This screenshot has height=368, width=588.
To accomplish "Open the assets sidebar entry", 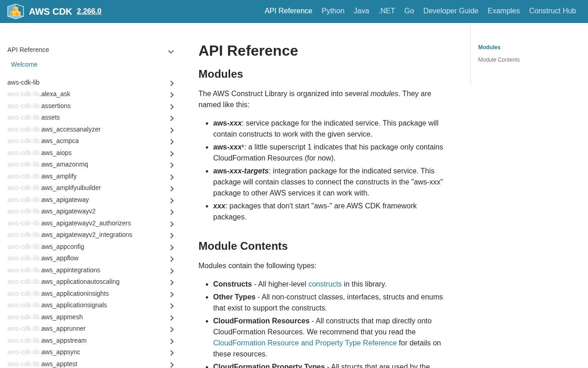I will (x=34, y=117).
